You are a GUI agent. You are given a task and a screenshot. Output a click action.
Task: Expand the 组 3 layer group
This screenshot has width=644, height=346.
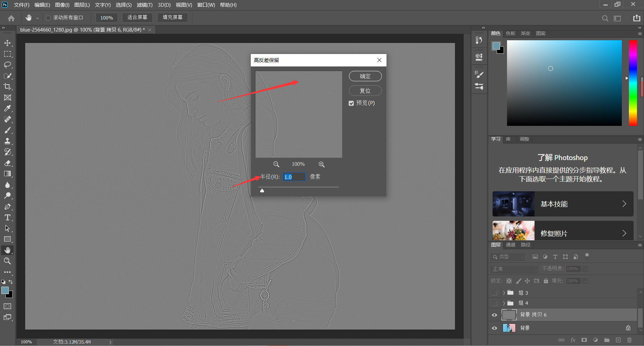(x=504, y=293)
